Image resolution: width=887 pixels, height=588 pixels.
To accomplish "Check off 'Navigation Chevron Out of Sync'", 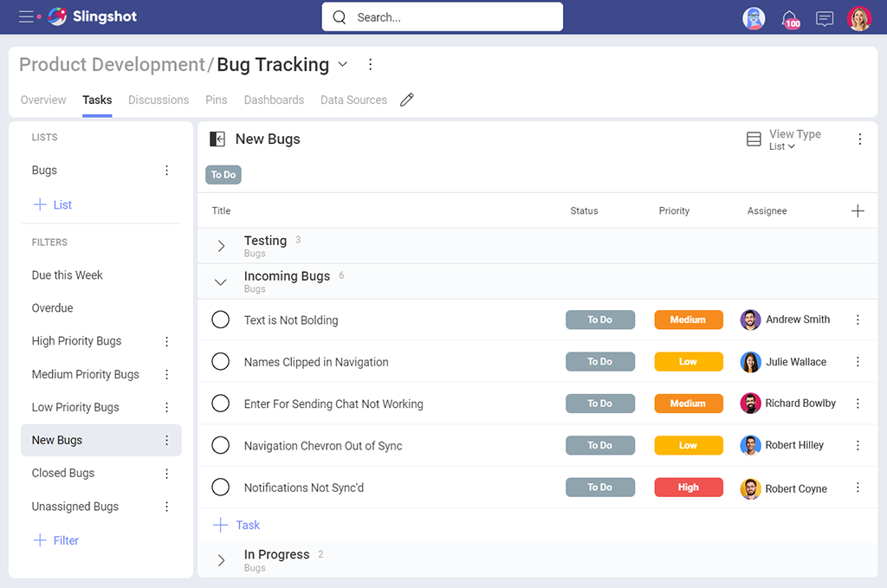I will tap(220, 445).
